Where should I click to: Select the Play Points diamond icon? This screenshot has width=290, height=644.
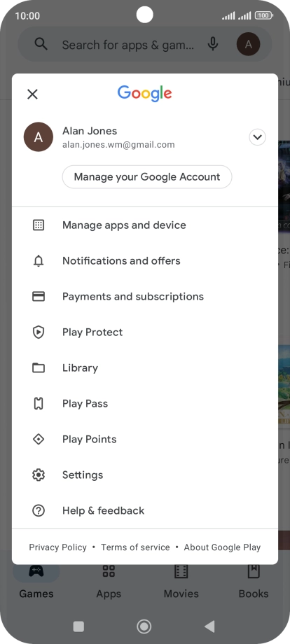click(39, 440)
